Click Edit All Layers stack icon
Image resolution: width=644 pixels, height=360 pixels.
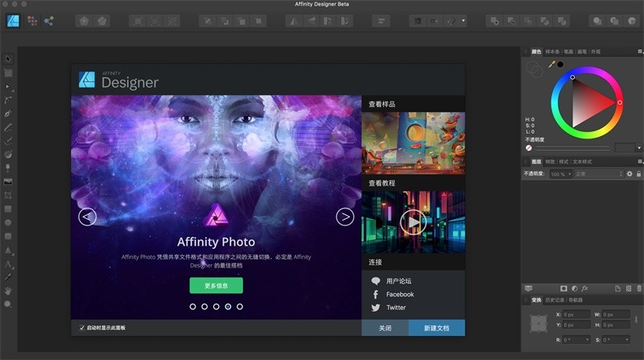(529, 288)
